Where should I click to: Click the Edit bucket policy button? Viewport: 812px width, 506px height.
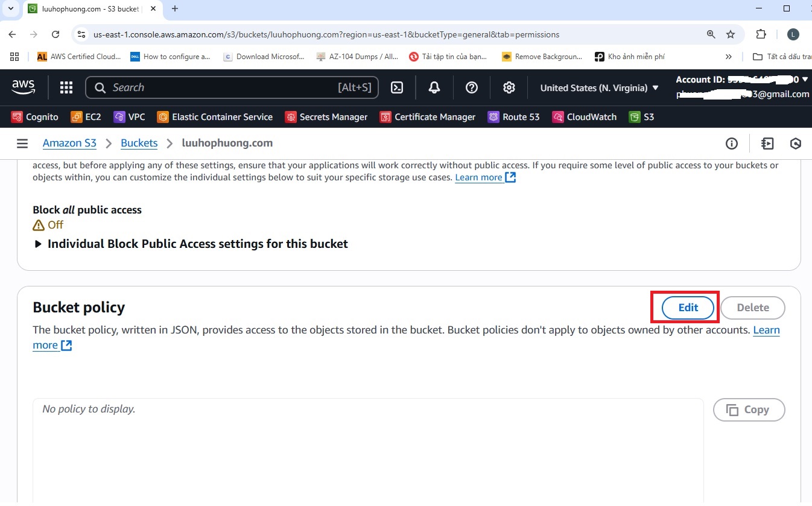pos(688,308)
